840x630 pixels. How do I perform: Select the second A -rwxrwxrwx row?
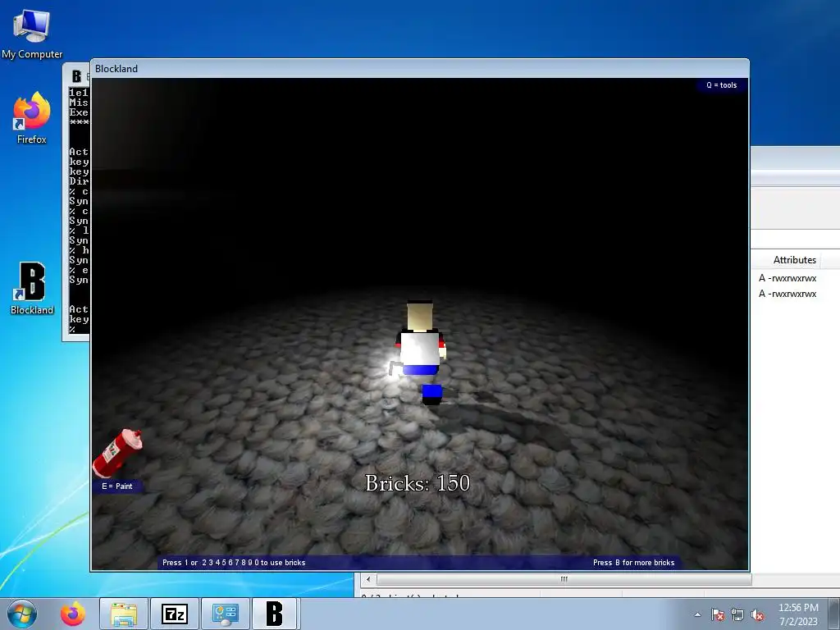pos(787,294)
